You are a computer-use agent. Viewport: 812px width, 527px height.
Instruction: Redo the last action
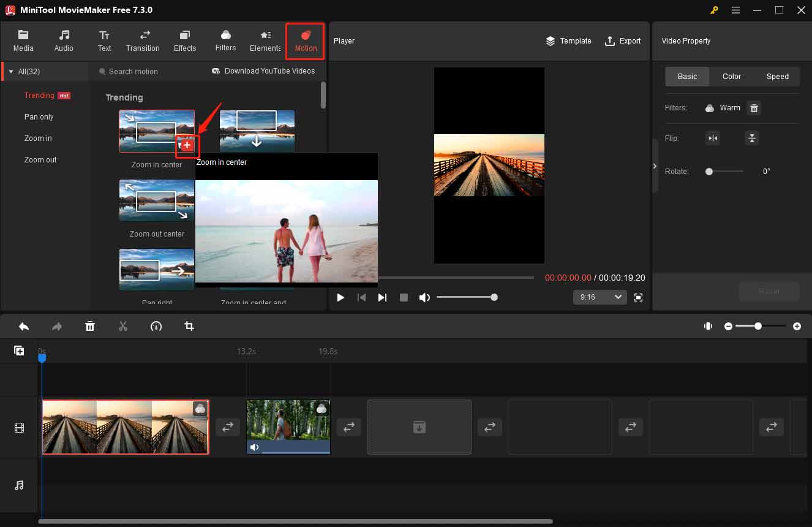(x=57, y=327)
